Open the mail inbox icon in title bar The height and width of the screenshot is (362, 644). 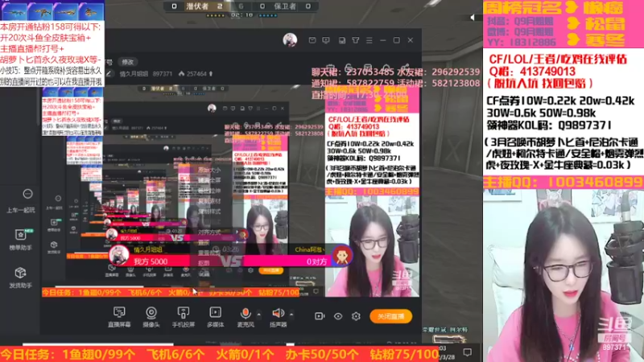[312, 40]
